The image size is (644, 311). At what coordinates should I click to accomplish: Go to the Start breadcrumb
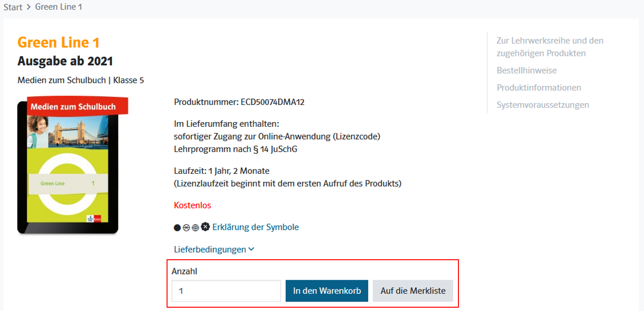coord(13,7)
